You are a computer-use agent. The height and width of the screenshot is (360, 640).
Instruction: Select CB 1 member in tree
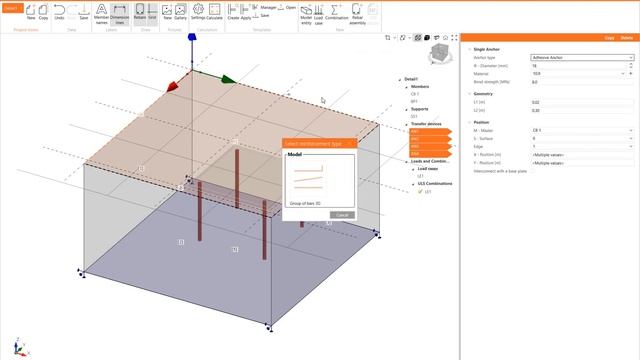pos(415,94)
